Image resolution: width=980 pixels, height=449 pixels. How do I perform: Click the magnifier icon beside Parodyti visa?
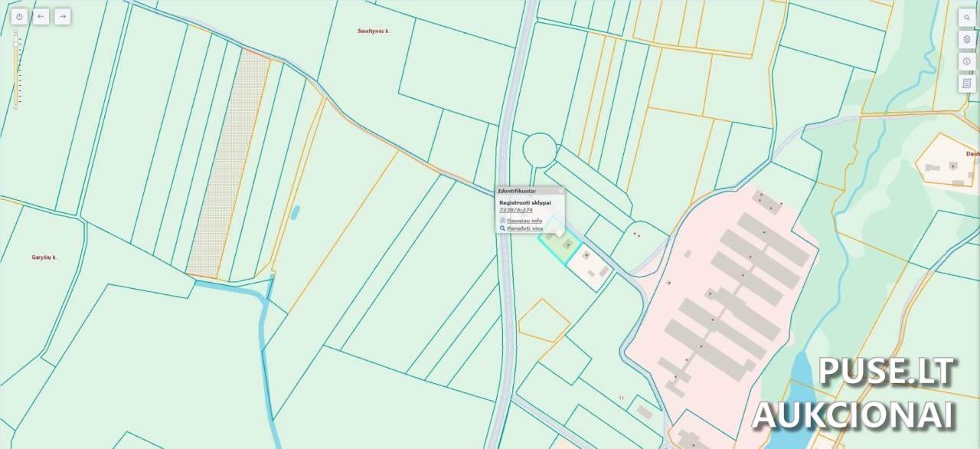(502, 228)
